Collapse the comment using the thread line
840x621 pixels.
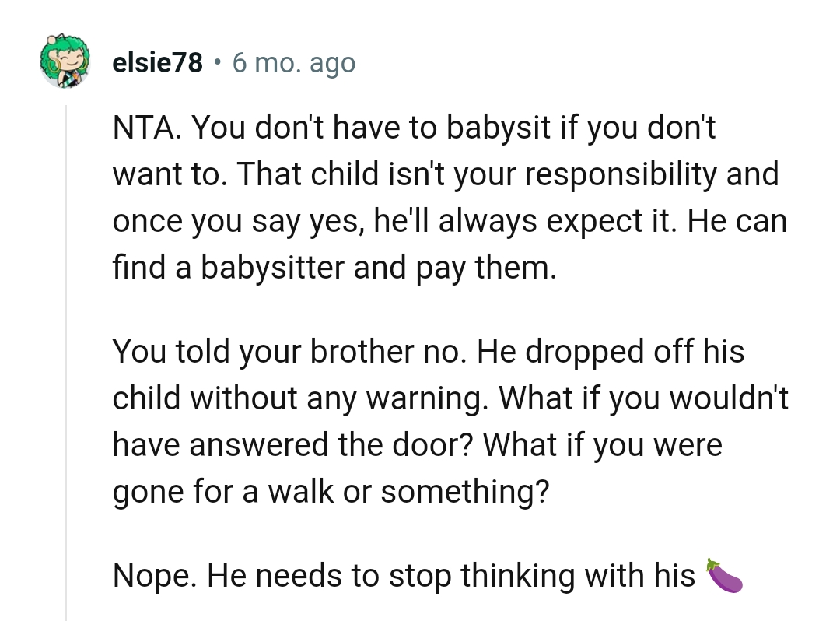(66, 358)
